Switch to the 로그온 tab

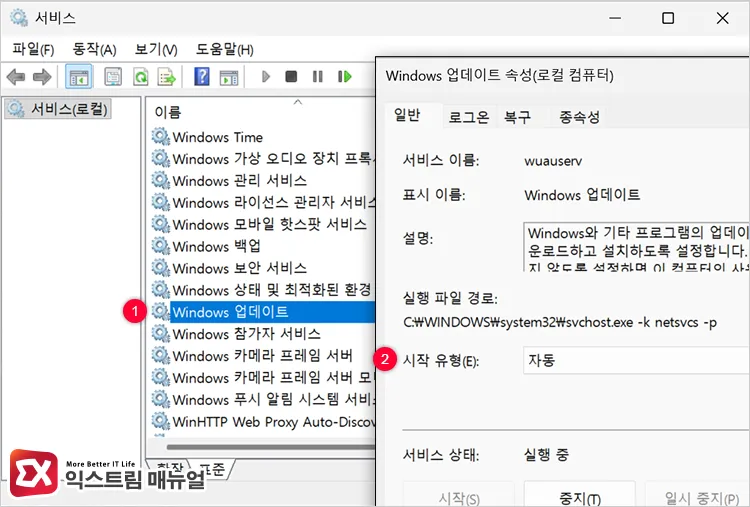coord(469,117)
